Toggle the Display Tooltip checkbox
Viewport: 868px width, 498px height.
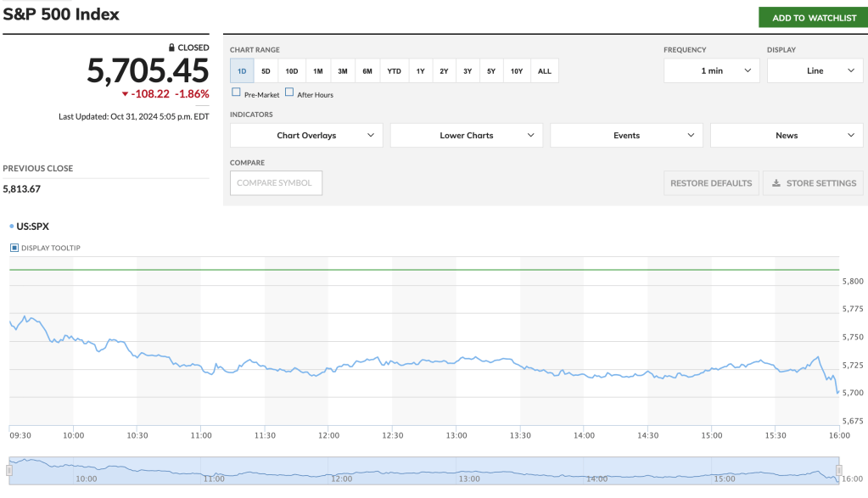coord(14,248)
